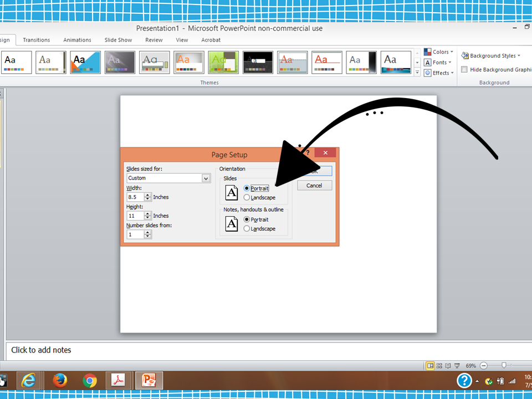532x399 pixels.
Task: Click the power battery tray icon
Action: pos(500,381)
